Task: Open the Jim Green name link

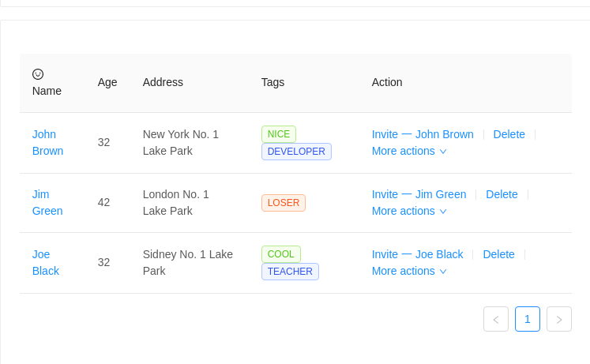Action: [x=47, y=203]
